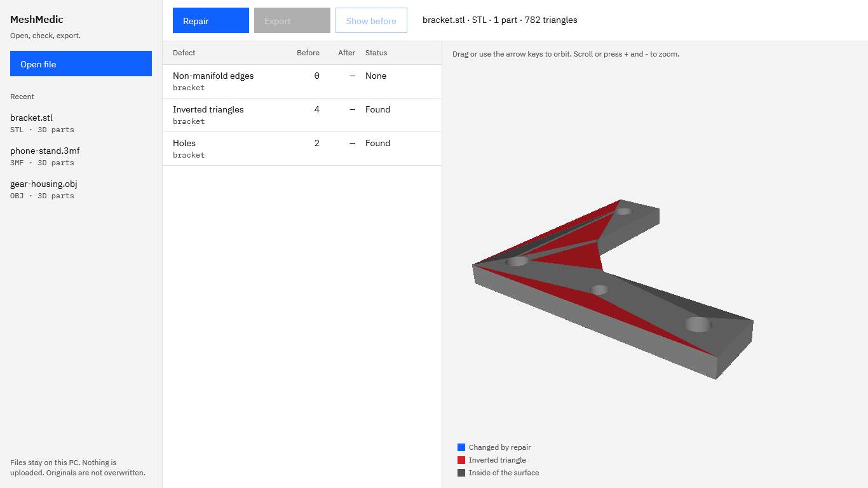This screenshot has width=868, height=488.
Task: Click the Before count 2 for Holes
Action: [317, 143]
